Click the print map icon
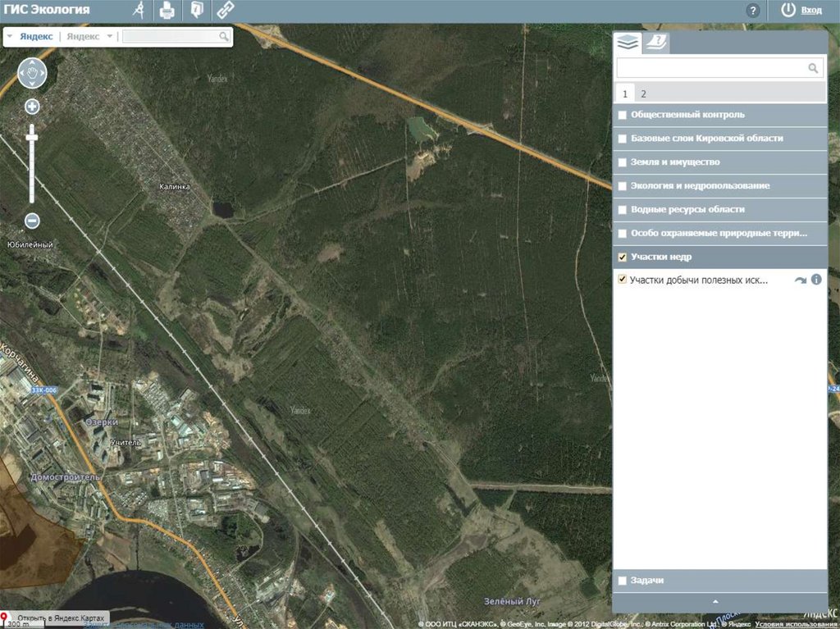The width and height of the screenshot is (840, 629). point(167,11)
